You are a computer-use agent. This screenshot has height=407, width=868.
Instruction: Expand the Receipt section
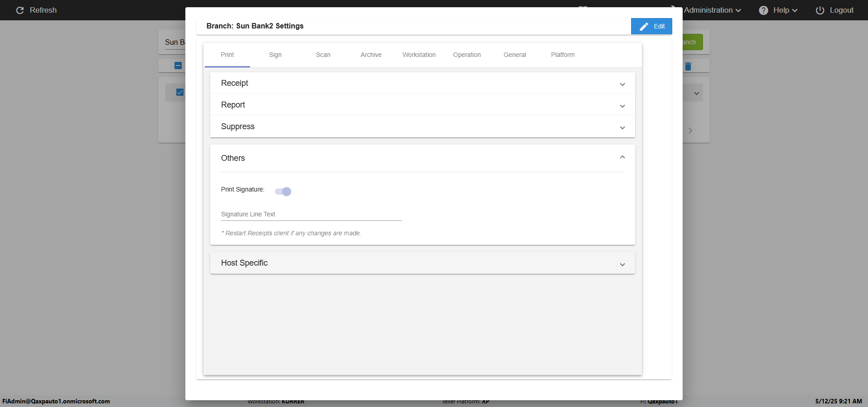coord(622,84)
